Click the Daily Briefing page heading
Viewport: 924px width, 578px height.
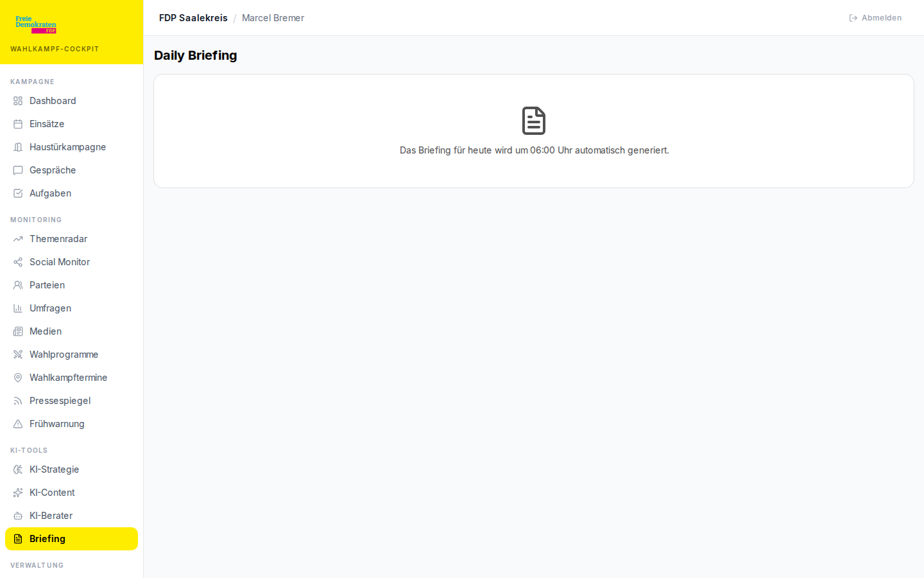click(196, 55)
